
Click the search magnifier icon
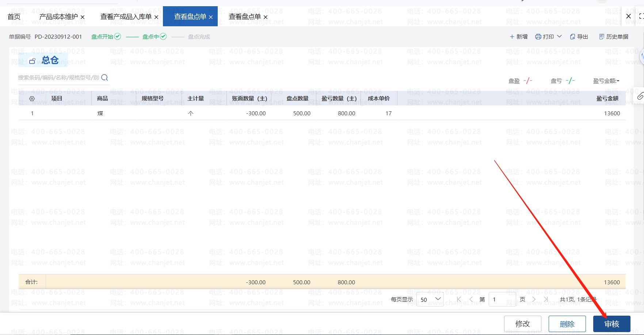click(104, 77)
